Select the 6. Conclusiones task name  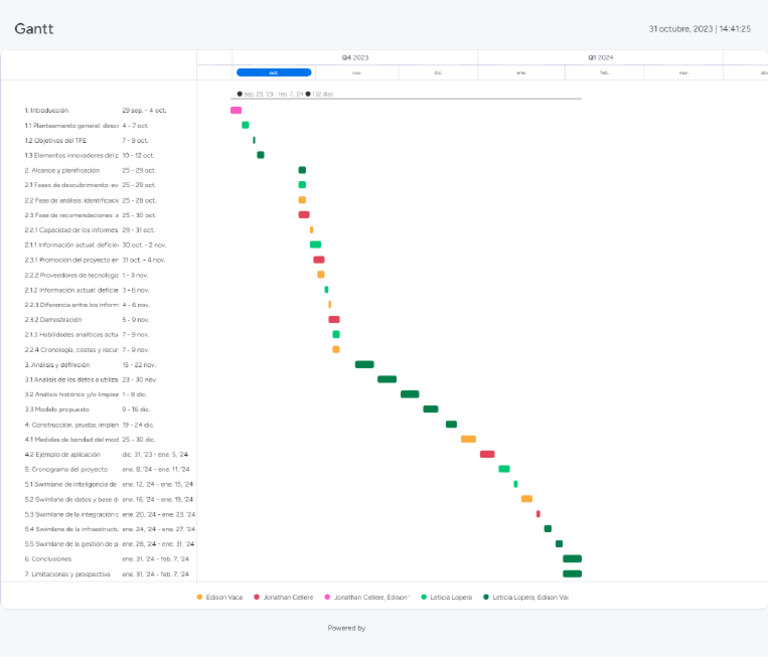[x=48, y=559]
